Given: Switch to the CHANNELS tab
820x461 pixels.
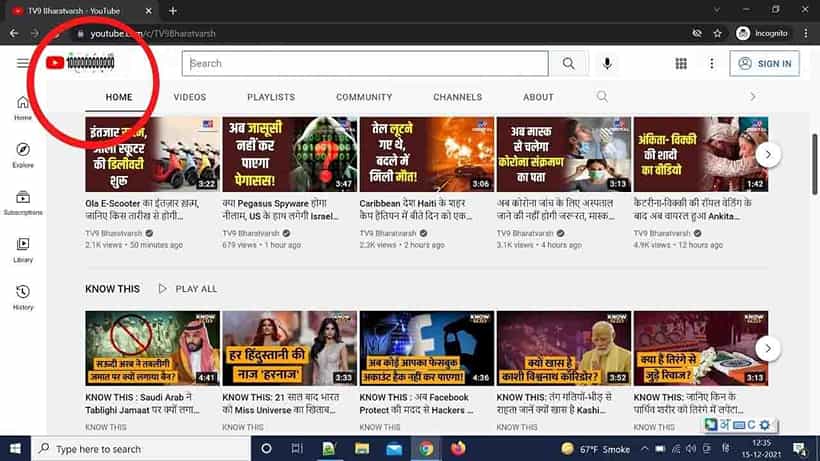Looking at the screenshot, I should coord(458,97).
